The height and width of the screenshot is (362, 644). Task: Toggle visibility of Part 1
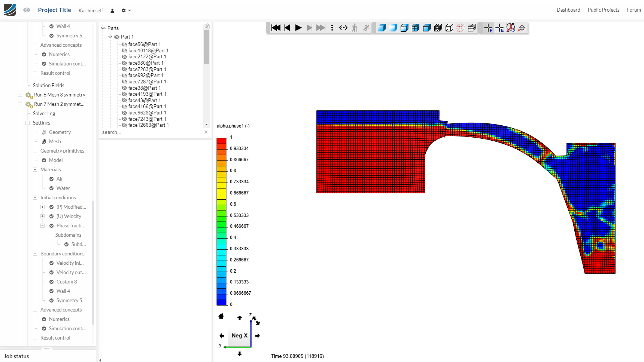(117, 37)
